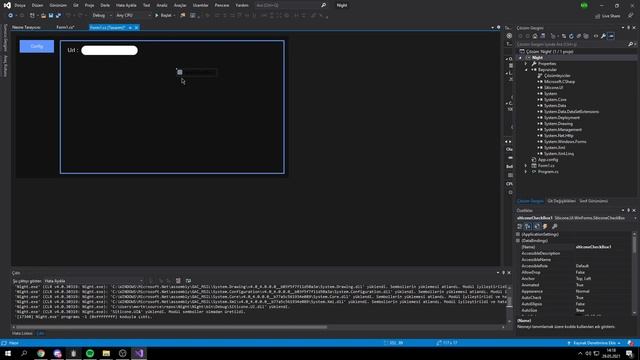
Task: Click the (Name) property value field
Action: coord(603,247)
